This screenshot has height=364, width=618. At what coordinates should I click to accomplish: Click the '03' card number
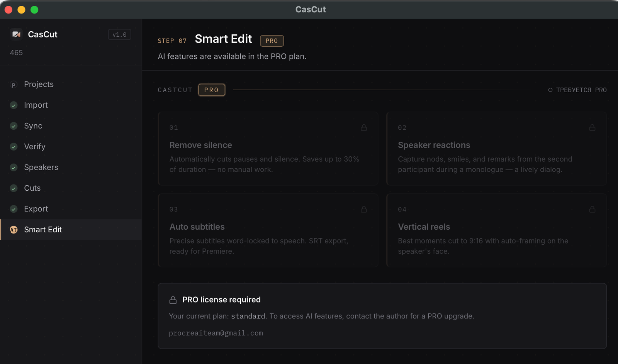[x=174, y=210]
